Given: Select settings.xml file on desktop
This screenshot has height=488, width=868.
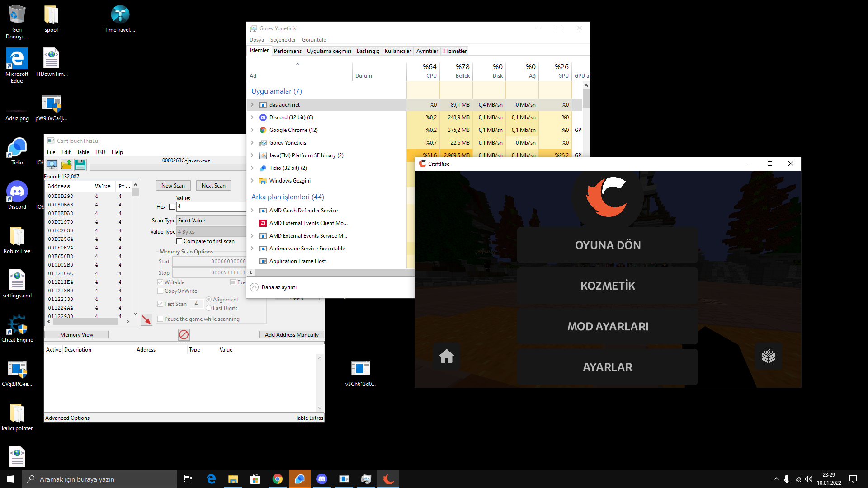Looking at the screenshot, I should [17, 284].
